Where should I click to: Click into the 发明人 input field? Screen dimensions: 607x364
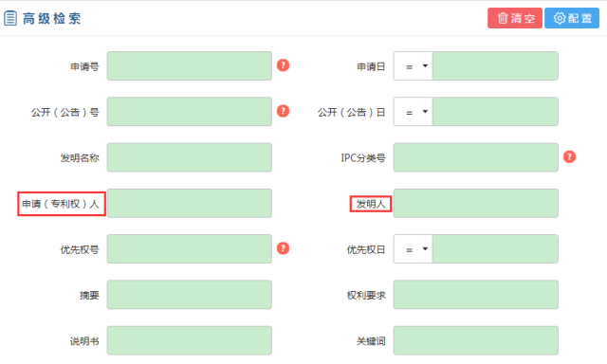tap(476, 204)
